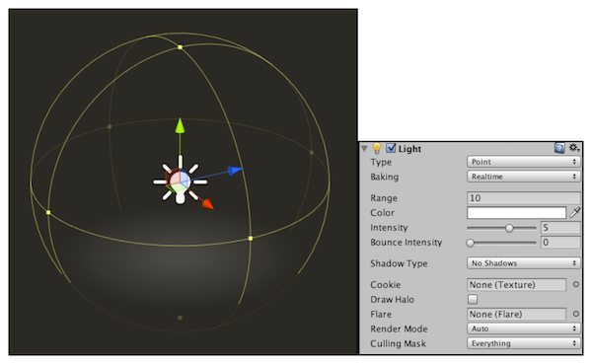Open the white Color swatch picker
Image resolution: width=592 pixels, height=364 pixels.
(x=516, y=213)
